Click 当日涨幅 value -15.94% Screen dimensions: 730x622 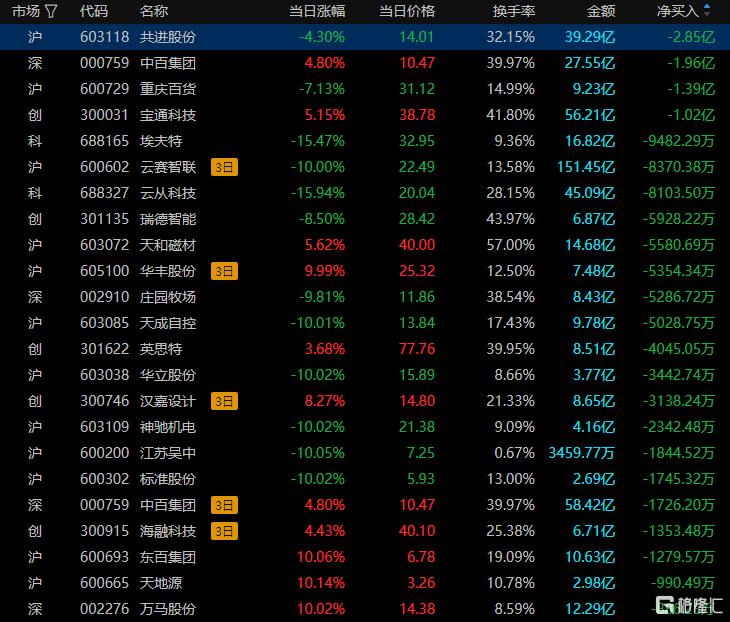point(318,193)
